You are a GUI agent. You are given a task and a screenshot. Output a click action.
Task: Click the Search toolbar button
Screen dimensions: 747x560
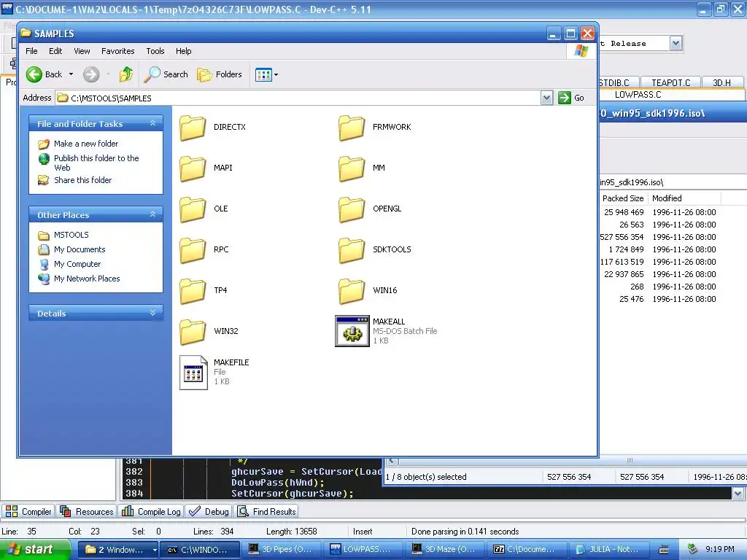click(x=166, y=74)
